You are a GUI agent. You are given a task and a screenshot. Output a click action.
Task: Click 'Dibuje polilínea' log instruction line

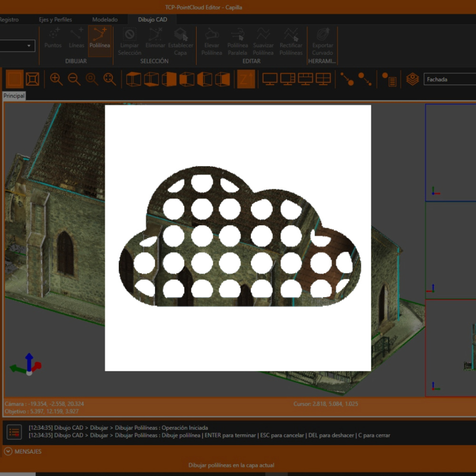(x=209, y=435)
